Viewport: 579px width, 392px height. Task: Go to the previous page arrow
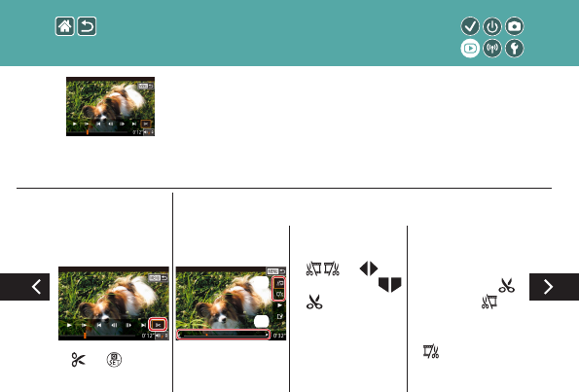point(24,287)
